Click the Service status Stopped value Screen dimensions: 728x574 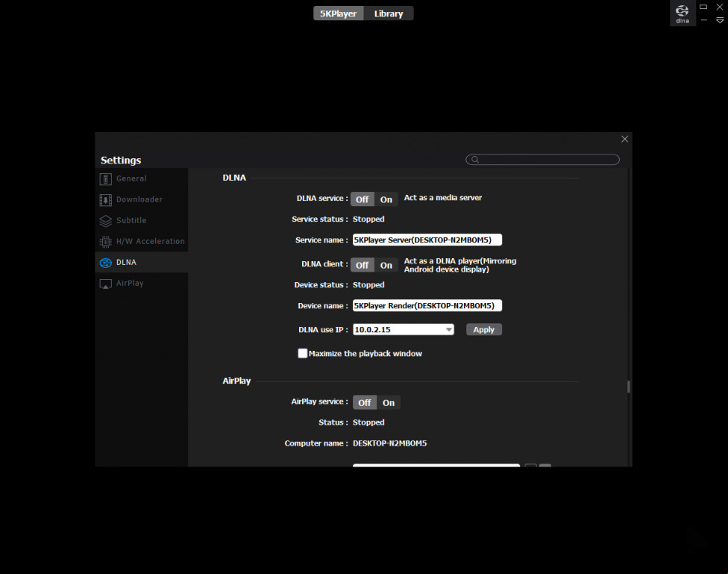click(x=368, y=219)
